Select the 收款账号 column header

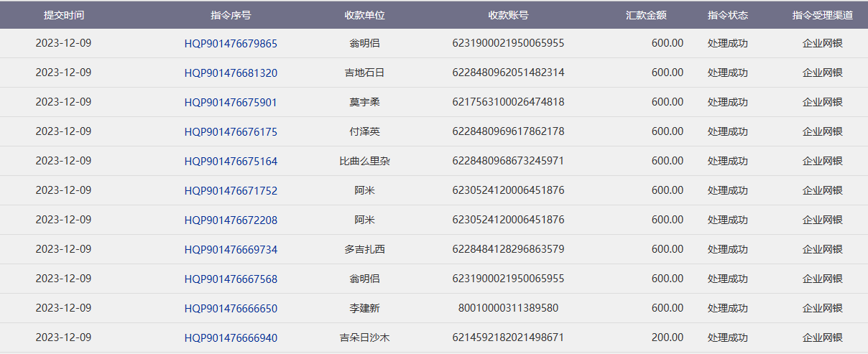click(x=508, y=15)
